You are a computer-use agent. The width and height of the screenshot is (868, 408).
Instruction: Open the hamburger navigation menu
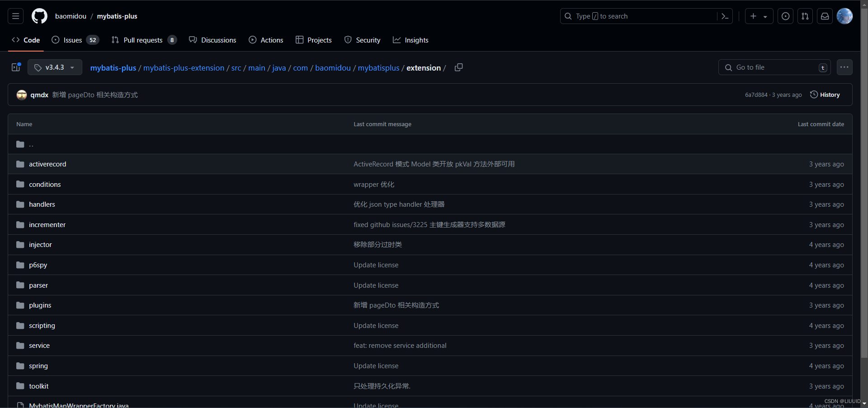[x=15, y=16]
